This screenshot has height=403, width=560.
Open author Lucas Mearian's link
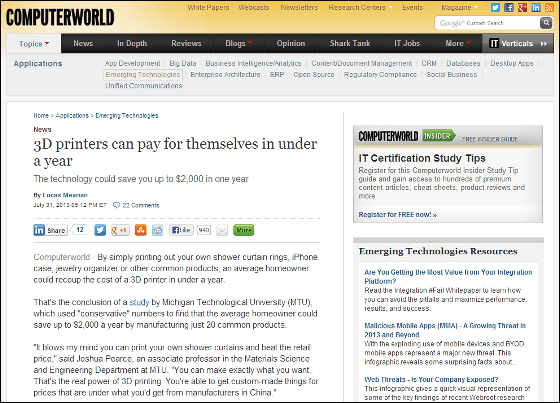[x=65, y=195]
